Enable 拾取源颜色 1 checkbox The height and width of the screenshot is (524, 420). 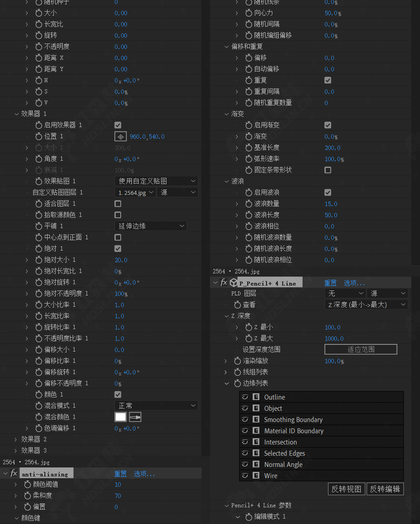click(x=118, y=215)
